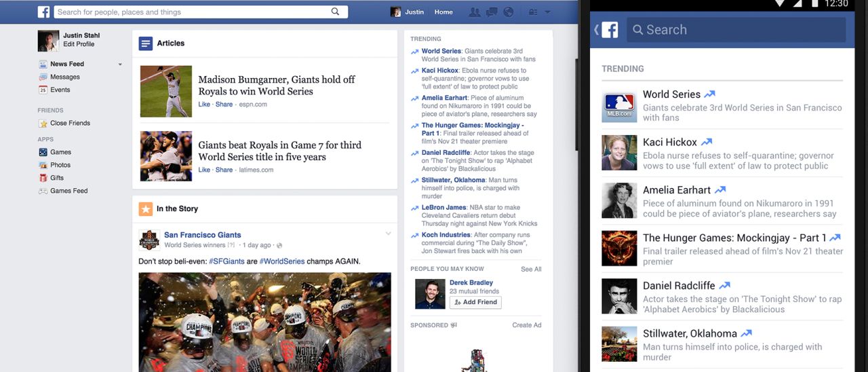Tap trending arrow next to mobile World Series
The width and height of the screenshot is (868, 372).
(709, 94)
